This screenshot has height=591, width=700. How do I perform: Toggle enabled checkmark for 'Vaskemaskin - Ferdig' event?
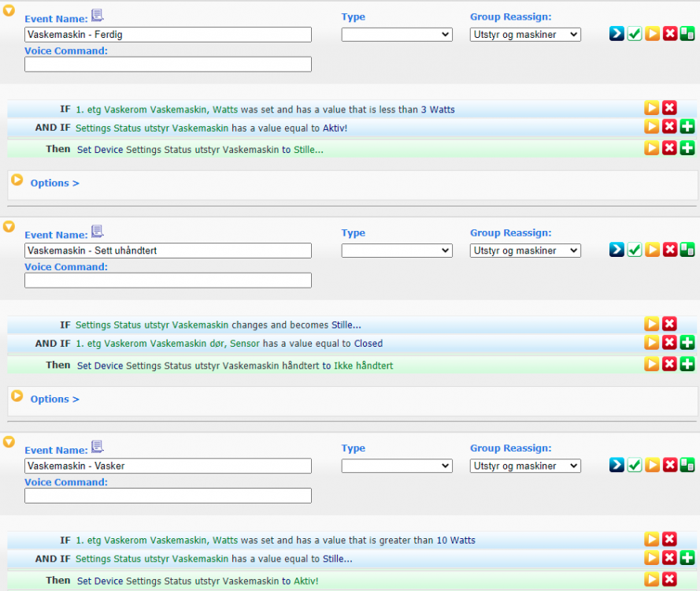[635, 34]
